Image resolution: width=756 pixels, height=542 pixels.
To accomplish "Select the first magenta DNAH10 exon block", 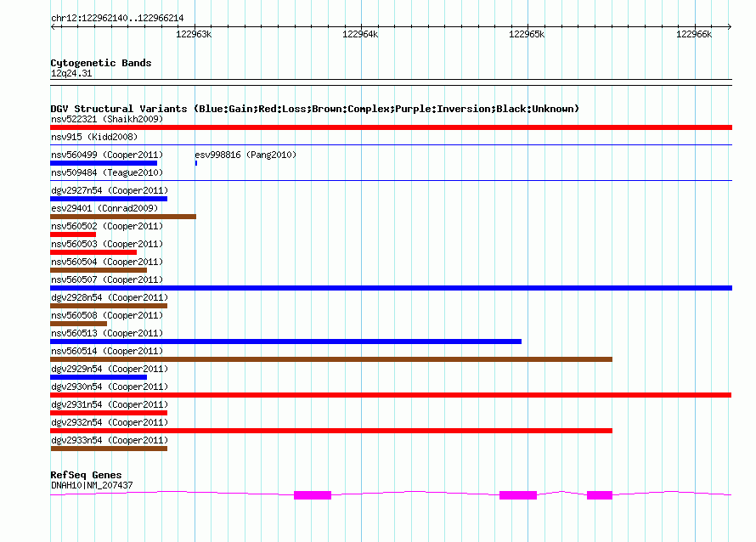I will [x=313, y=495].
